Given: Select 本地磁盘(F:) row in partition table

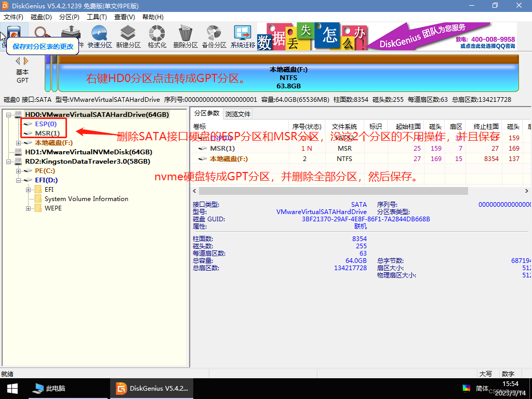Looking at the screenshot, I should 361,159.
